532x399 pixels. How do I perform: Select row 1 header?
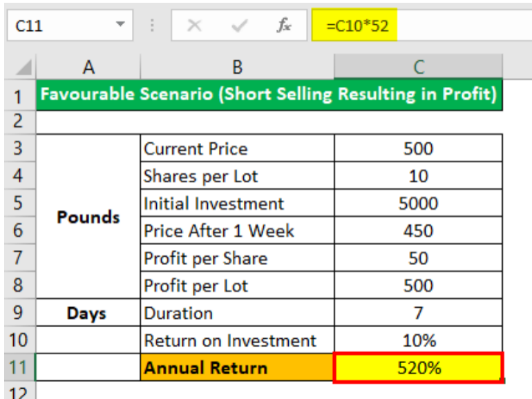click(17, 95)
